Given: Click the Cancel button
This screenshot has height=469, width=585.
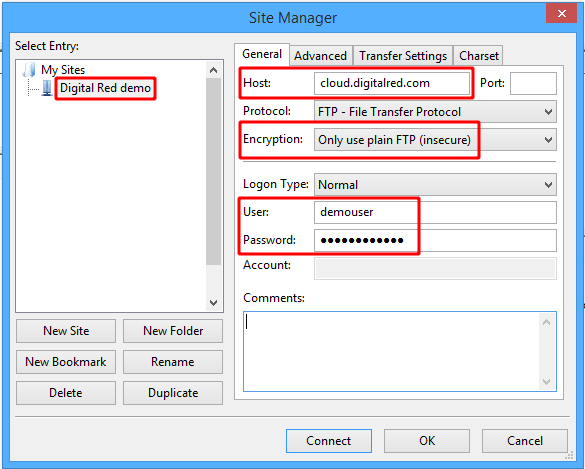Looking at the screenshot, I should 525,441.
